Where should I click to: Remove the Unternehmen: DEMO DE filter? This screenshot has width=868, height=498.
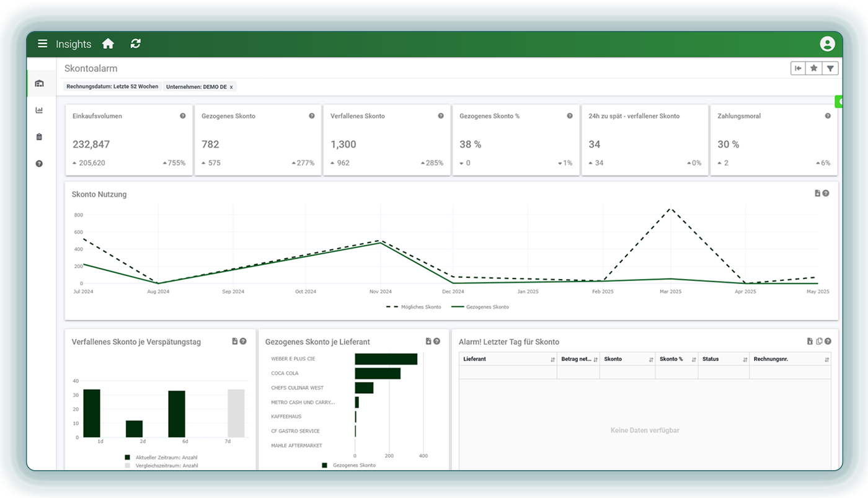click(x=231, y=87)
